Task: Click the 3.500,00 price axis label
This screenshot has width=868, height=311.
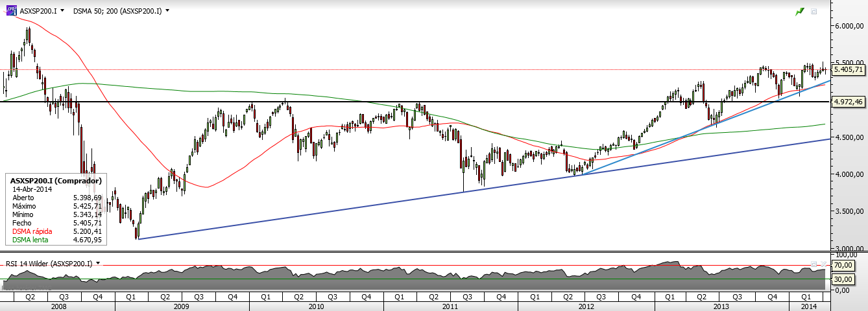Action: click(850, 211)
